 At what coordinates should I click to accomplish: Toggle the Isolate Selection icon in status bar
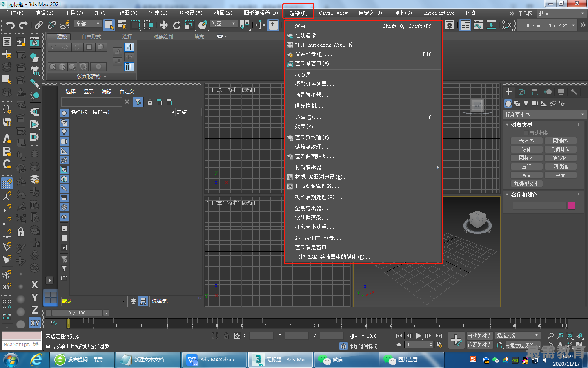215,336
